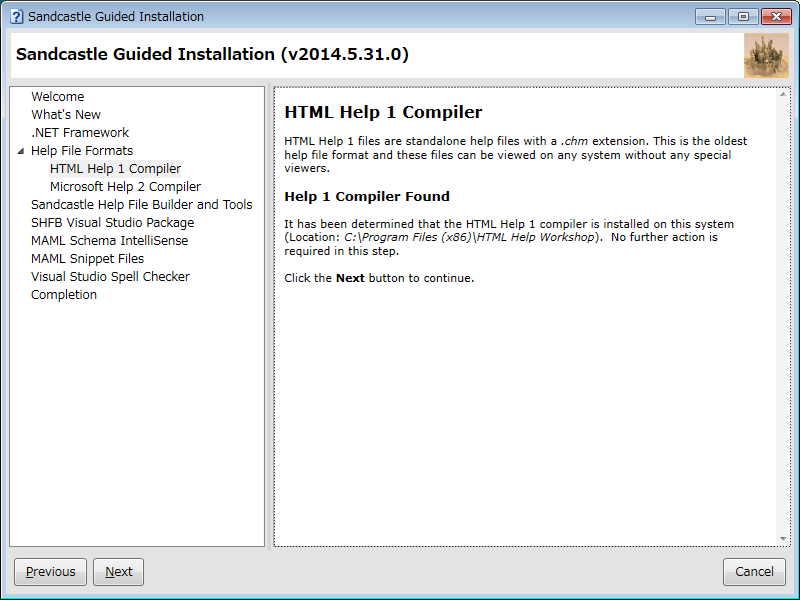The image size is (800, 600).
Task: Click the help icon in title bar
Action: click(x=17, y=16)
